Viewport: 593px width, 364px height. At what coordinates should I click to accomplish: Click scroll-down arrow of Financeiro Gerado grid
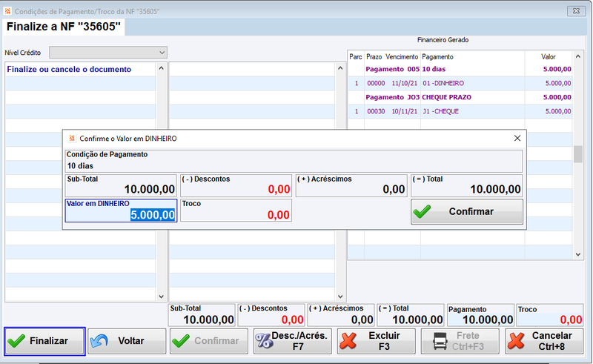coord(578,254)
